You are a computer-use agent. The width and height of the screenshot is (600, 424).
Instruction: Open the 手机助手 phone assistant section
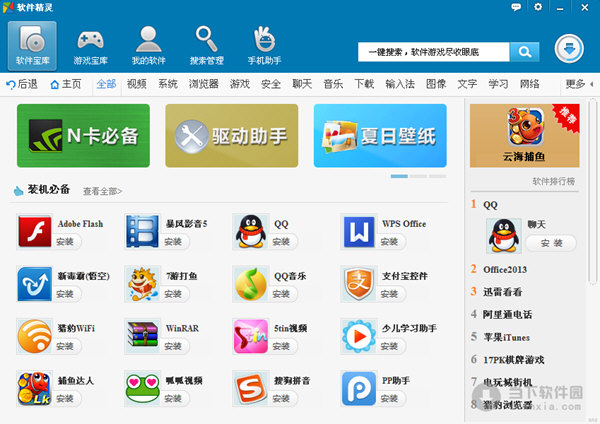[x=264, y=46]
